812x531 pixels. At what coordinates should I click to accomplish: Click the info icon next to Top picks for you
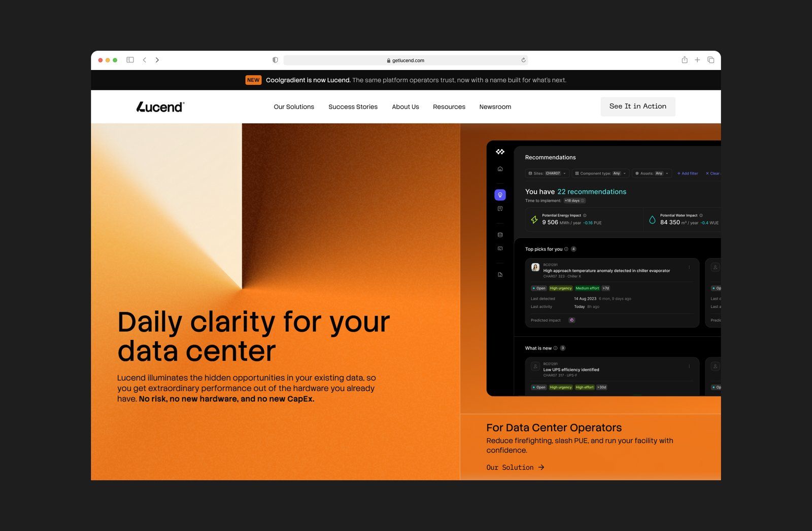tap(566, 249)
